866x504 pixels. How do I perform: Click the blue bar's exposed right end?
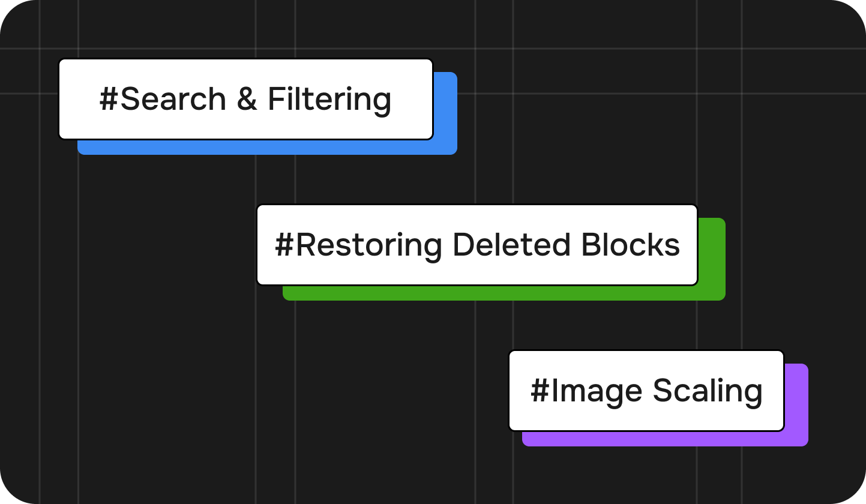click(x=445, y=114)
